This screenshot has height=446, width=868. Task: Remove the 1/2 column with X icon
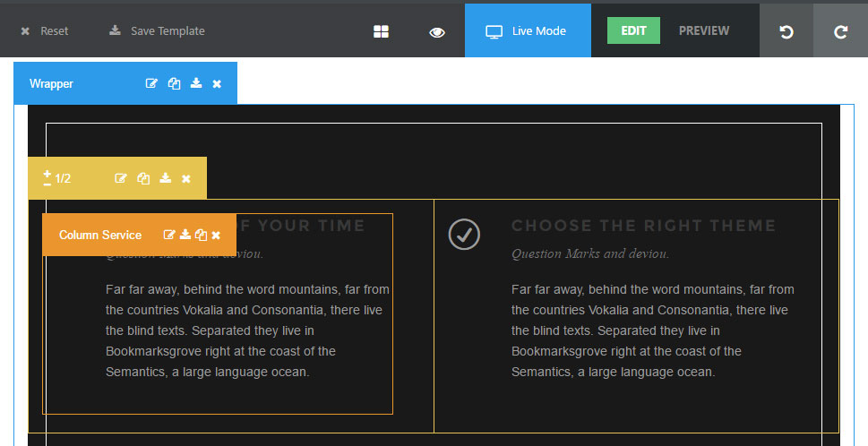[186, 179]
